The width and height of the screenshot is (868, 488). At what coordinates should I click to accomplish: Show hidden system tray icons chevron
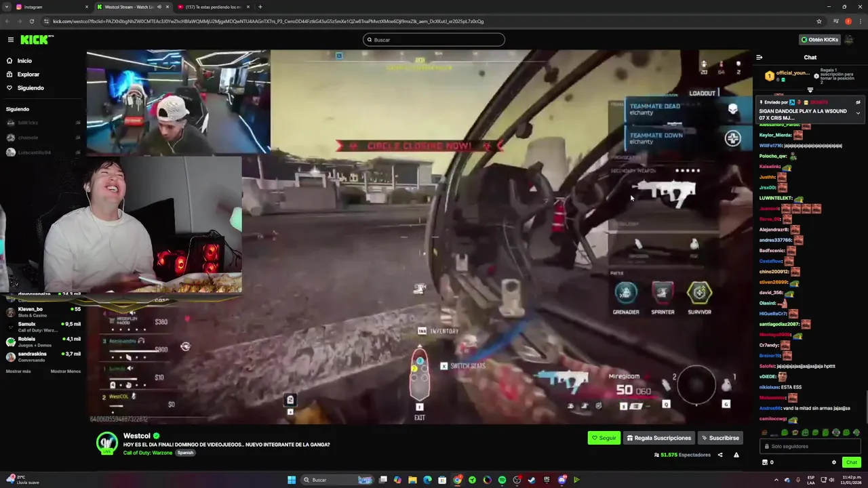tap(776, 480)
